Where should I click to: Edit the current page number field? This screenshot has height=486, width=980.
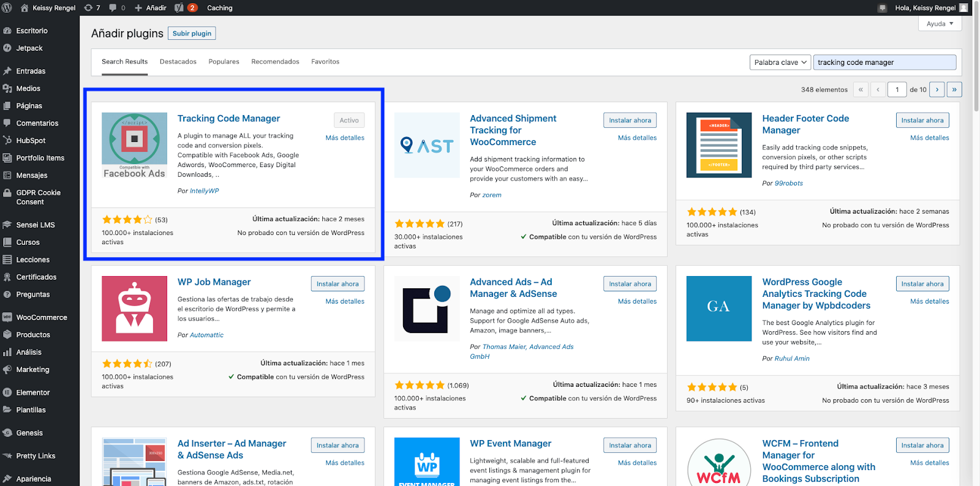click(897, 89)
